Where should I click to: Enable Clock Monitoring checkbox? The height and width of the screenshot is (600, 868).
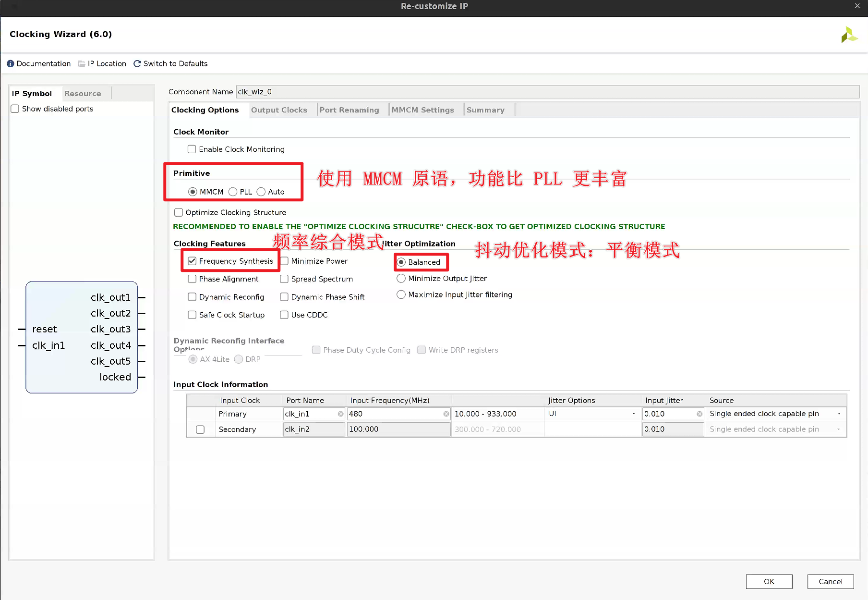pyautogui.click(x=192, y=149)
